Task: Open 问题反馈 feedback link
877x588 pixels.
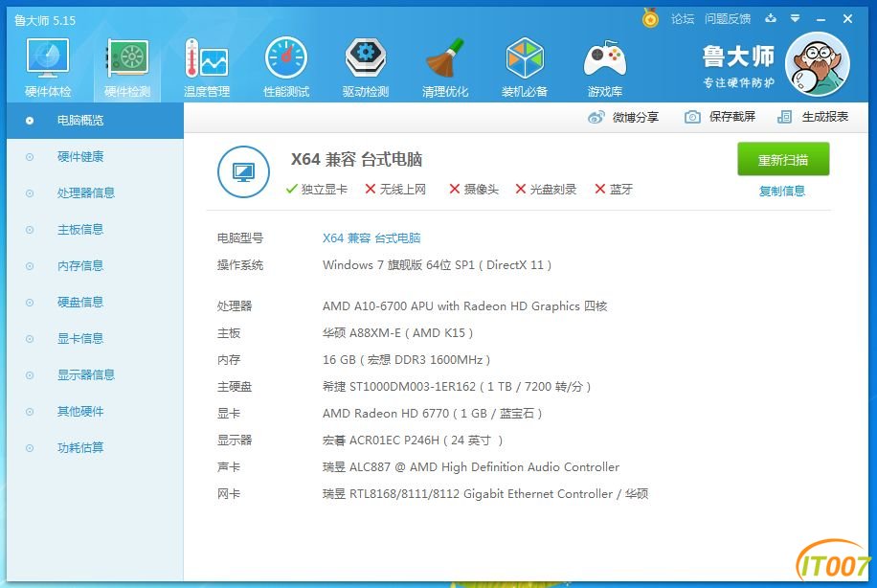Action: click(727, 19)
